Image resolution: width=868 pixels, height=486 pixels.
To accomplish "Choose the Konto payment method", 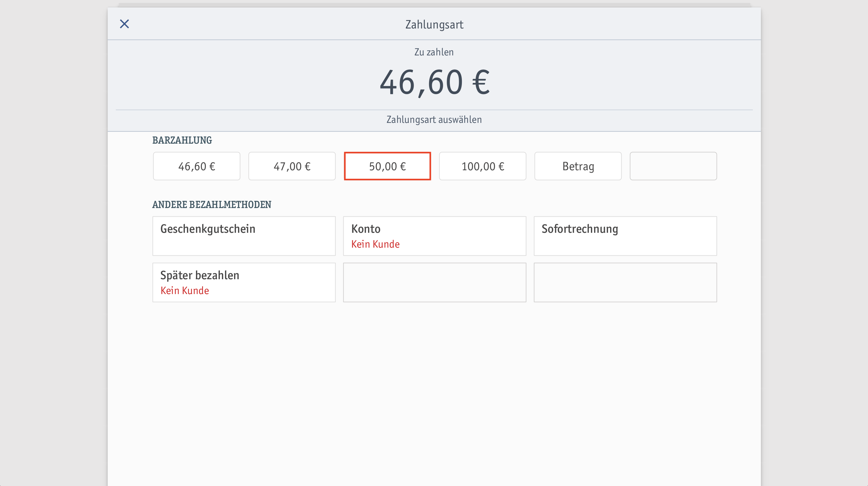I will click(x=435, y=236).
